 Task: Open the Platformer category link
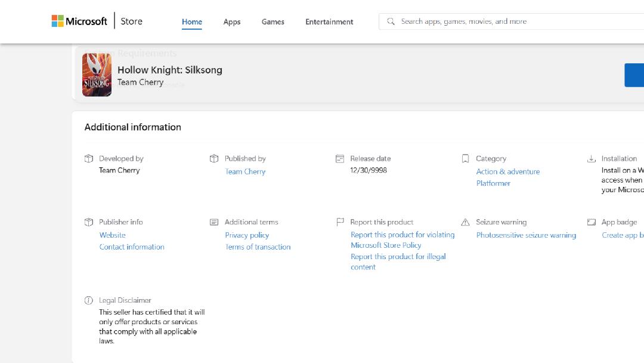(x=493, y=183)
